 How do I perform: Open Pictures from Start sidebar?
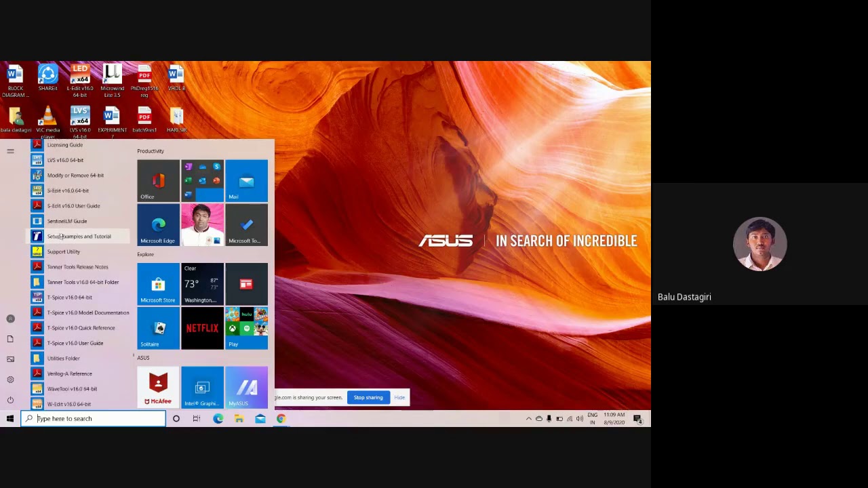[x=10, y=359]
